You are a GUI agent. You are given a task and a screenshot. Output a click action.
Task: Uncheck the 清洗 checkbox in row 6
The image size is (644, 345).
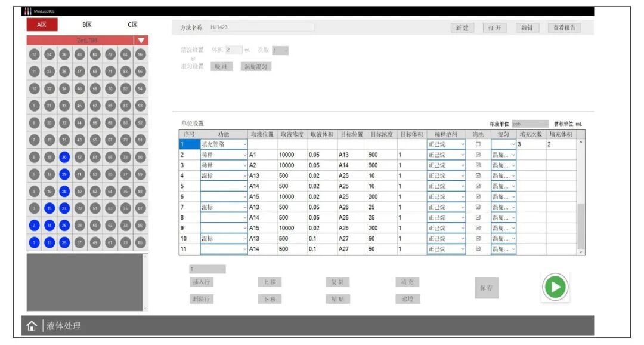(x=478, y=196)
